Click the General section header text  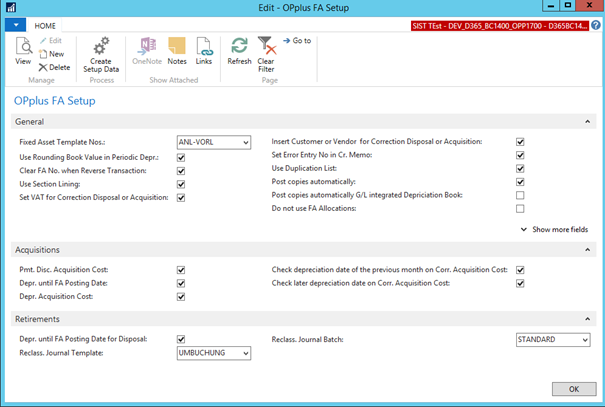tap(29, 122)
